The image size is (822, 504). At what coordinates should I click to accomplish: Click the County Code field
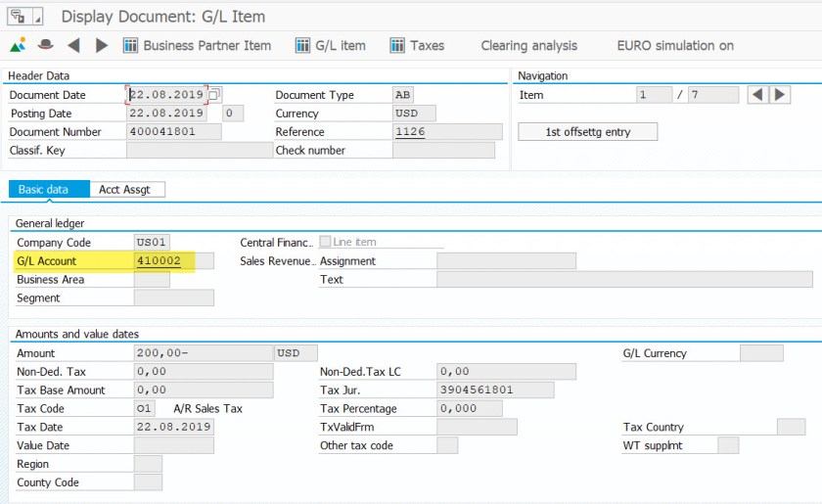tap(148, 481)
